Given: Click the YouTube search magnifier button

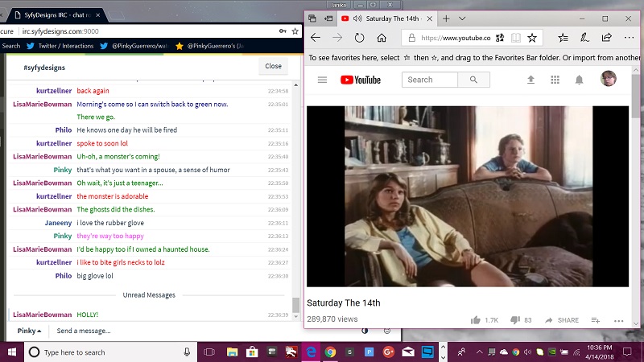Looking at the screenshot, I should click(x=473, y=80).
